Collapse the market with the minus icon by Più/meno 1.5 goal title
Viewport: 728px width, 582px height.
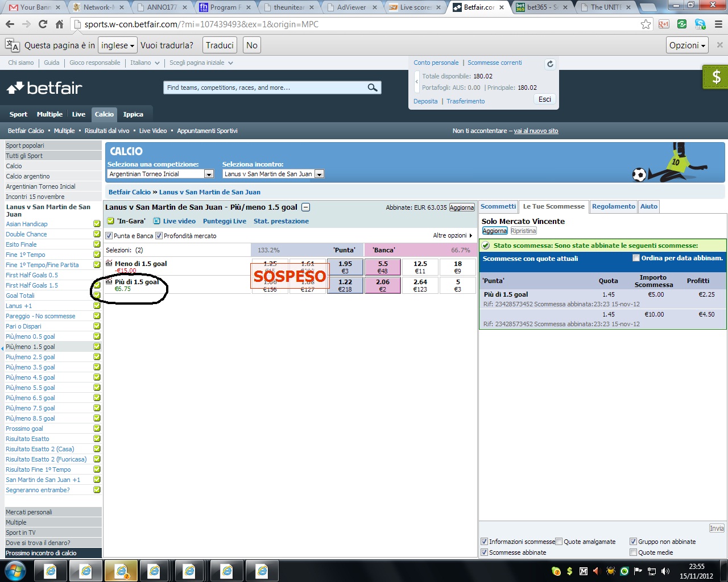point(305,207)
